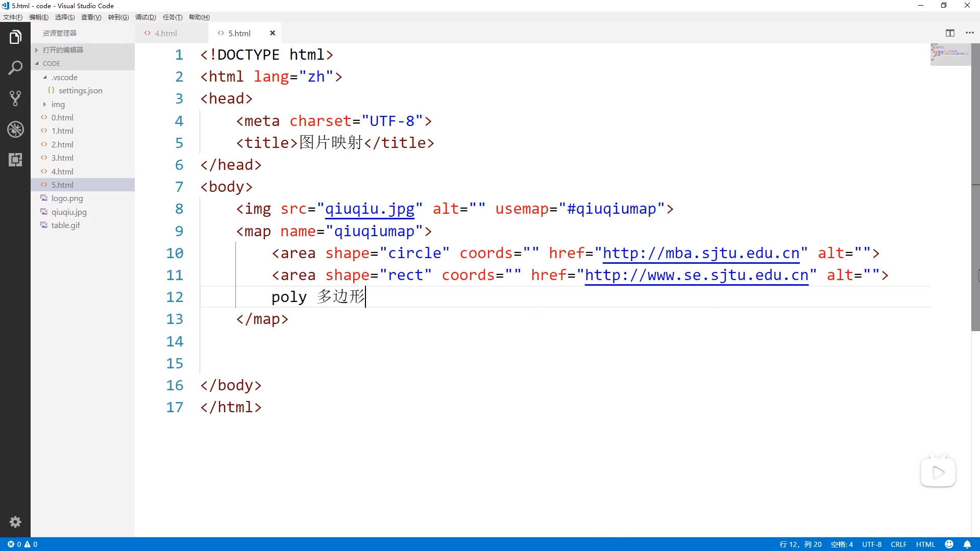
Task: Click the notifications bell in status bar
Action: 967,544
